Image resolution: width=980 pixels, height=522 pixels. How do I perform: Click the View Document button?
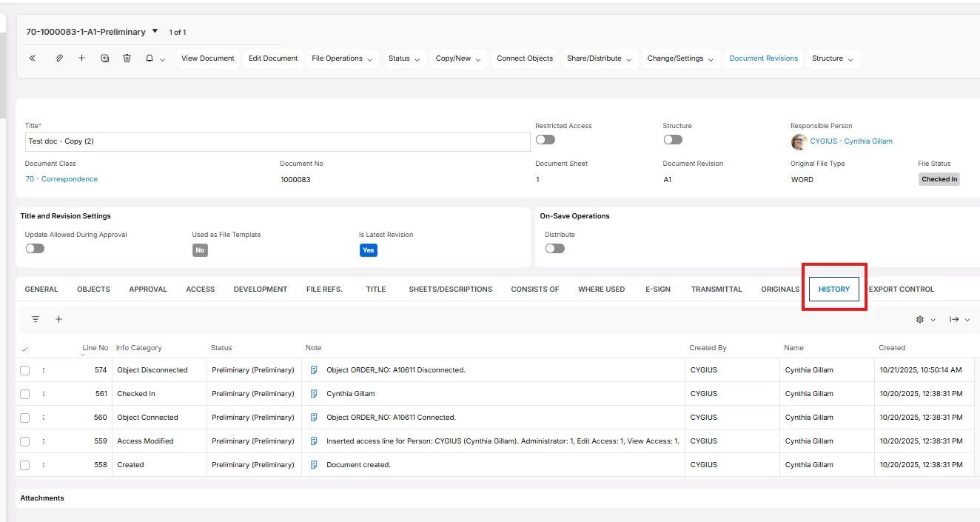(x=207, y=58)
